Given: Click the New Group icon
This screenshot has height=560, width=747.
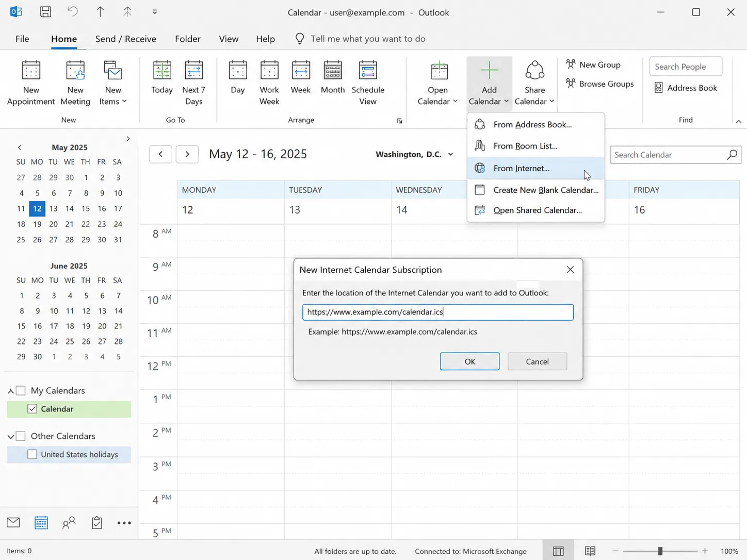Looking at the screenshot, I should point(571,64).
